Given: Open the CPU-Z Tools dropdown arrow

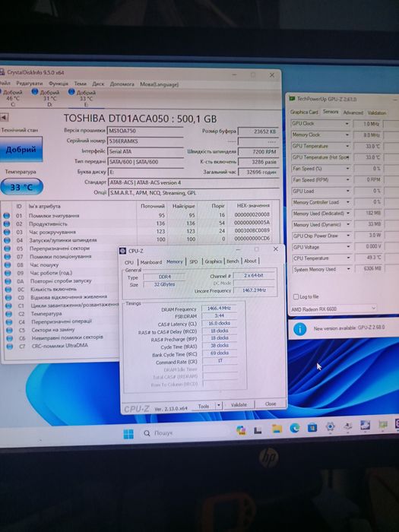Looking at the screenshot, I should point(219,405).
